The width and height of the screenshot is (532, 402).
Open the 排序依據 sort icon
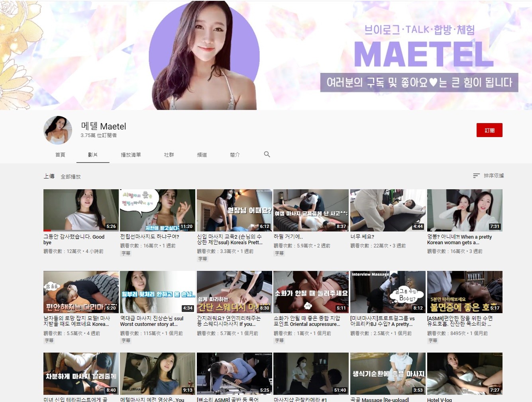[x=476, y=176]
